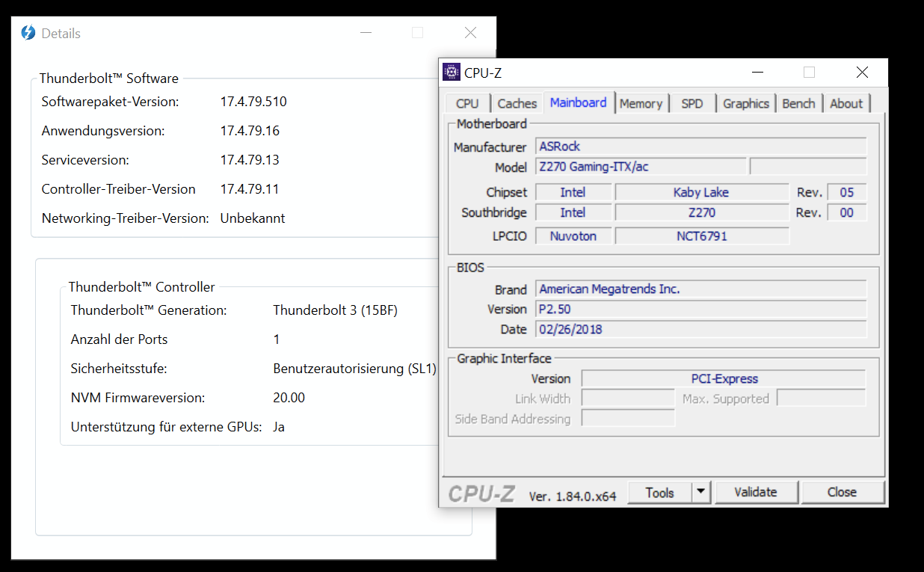
Task: Click the BIOS Date field 02/26/2018
Action: (x=701, y=329)
